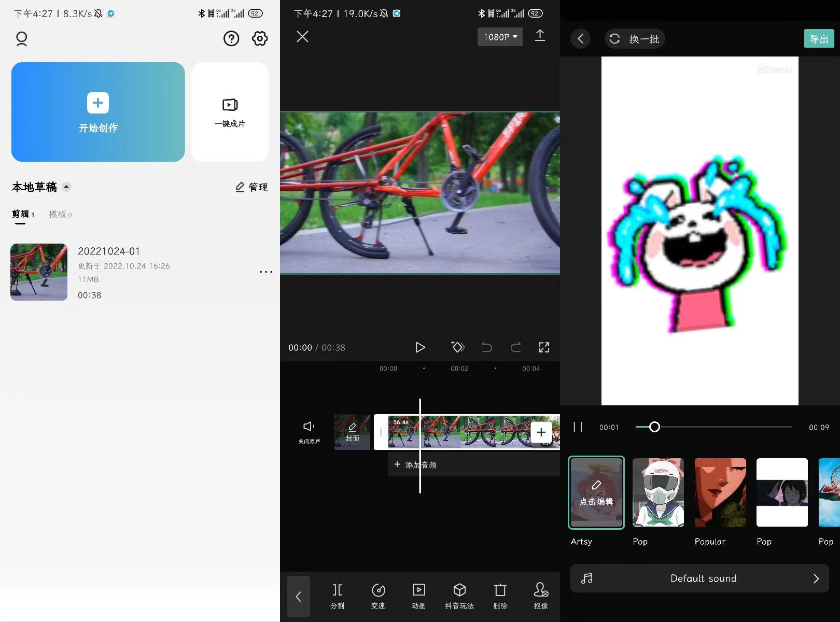This screenshot has height=622, width=840.
Task: Tap the 导出 export button
Action: pyautogui.click(x=819, y=39)
